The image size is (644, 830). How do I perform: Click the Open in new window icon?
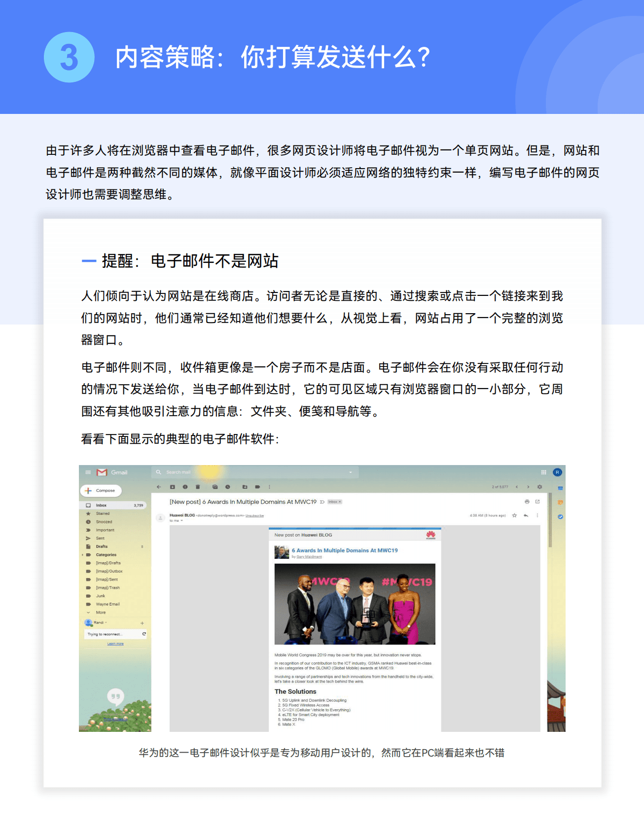(x=537, y=502)
